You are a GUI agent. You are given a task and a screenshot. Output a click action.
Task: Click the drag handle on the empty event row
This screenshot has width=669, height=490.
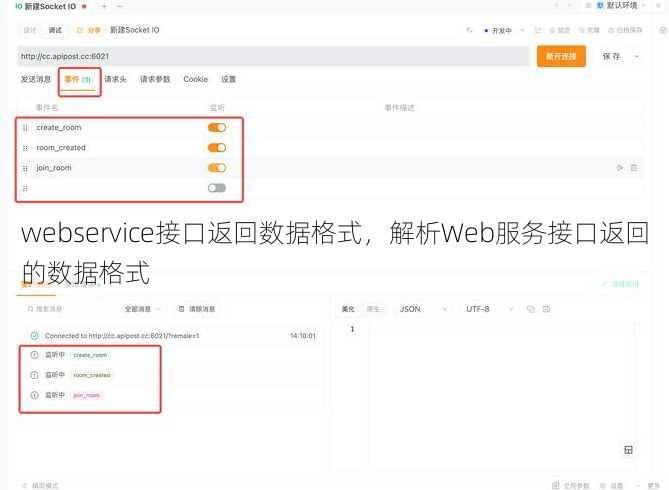(25, 188)
